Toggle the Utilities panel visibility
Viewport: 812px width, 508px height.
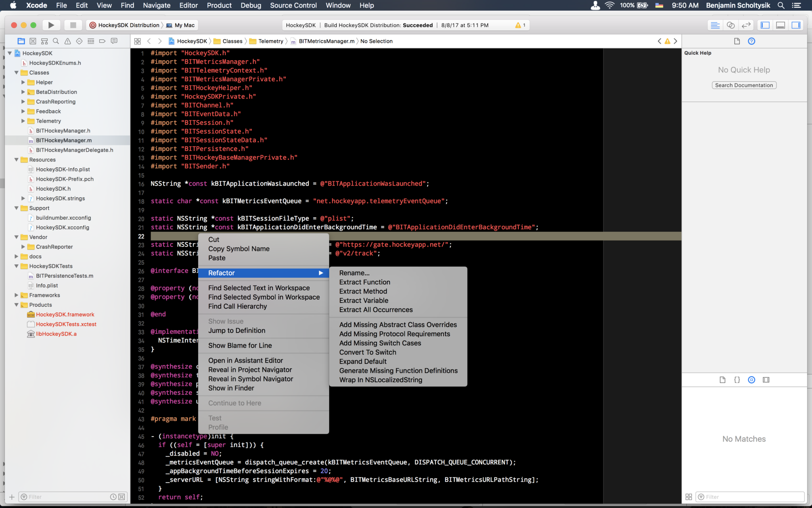click(x=796, y=25)
